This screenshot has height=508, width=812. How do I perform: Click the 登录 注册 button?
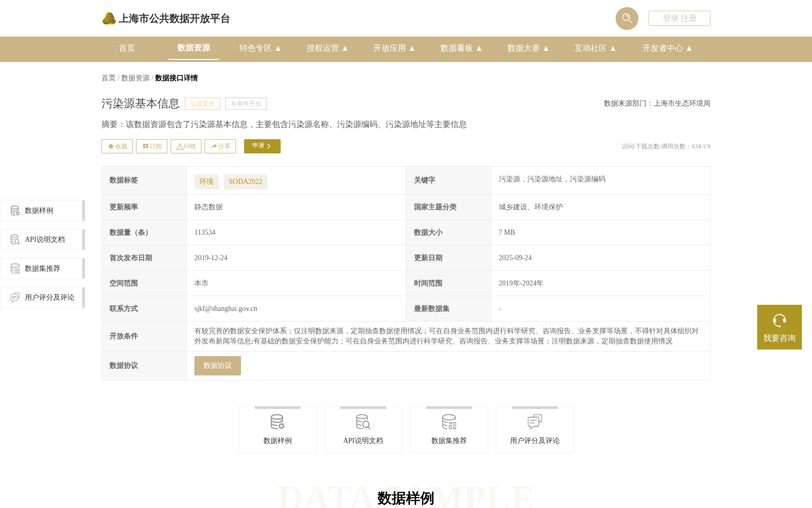tap(680, 18)
